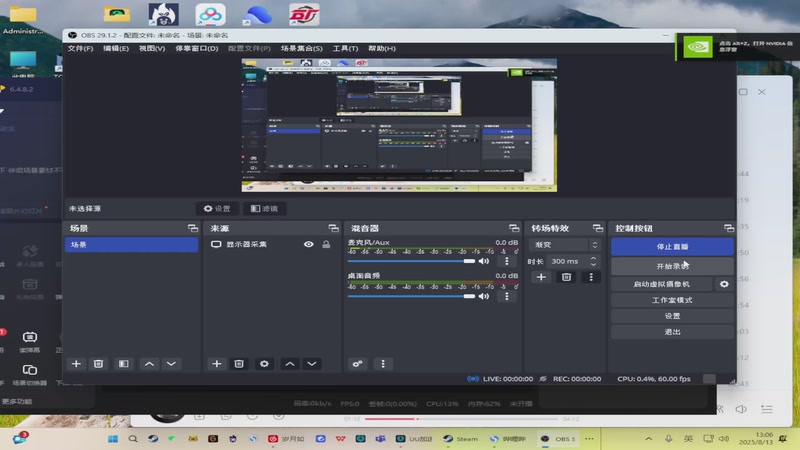Open the 帮助(H) menu
The width and height of the screenshot is (800, 450).
(382, 48)
